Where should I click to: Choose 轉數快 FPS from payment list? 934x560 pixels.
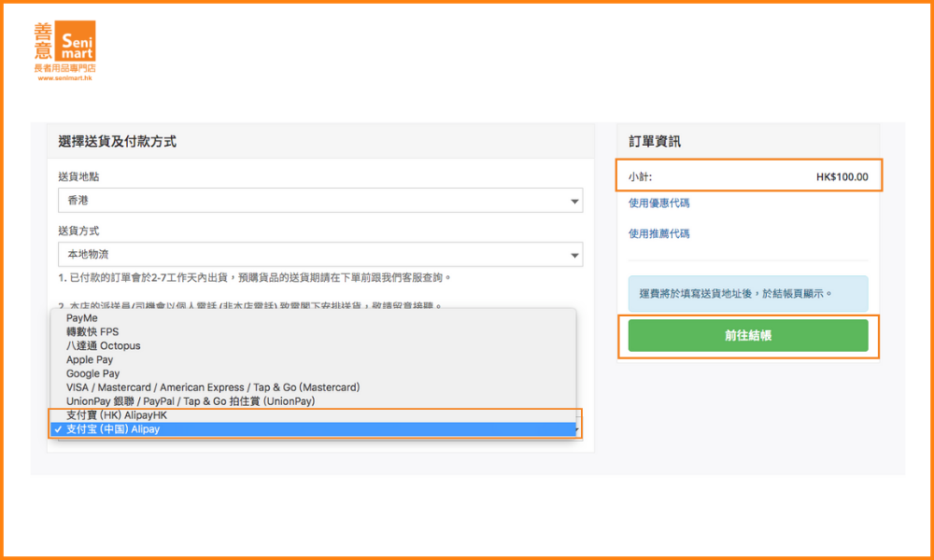[x=92, y=332]
